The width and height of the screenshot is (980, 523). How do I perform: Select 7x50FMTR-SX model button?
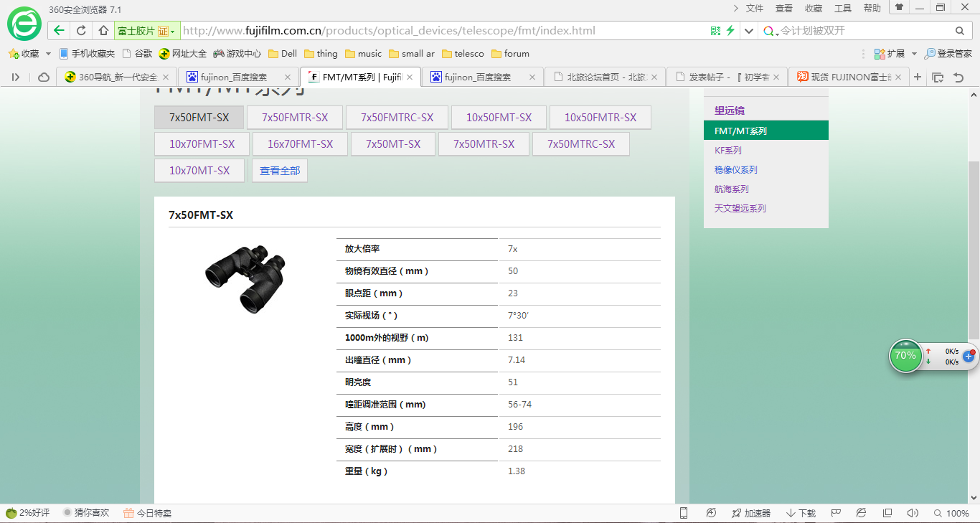tap(295, 118)
